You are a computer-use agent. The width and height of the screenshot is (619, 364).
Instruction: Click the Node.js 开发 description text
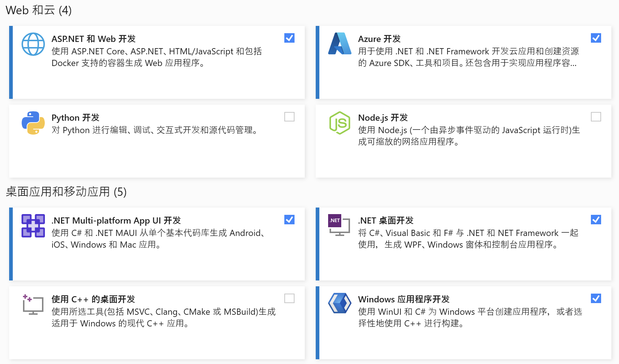tap(469, 136)
